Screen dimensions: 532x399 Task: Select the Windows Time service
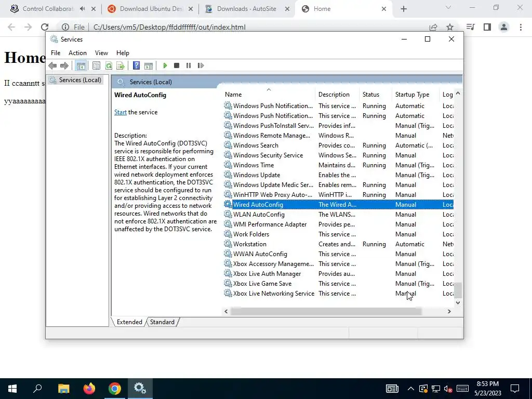point(338,165)
